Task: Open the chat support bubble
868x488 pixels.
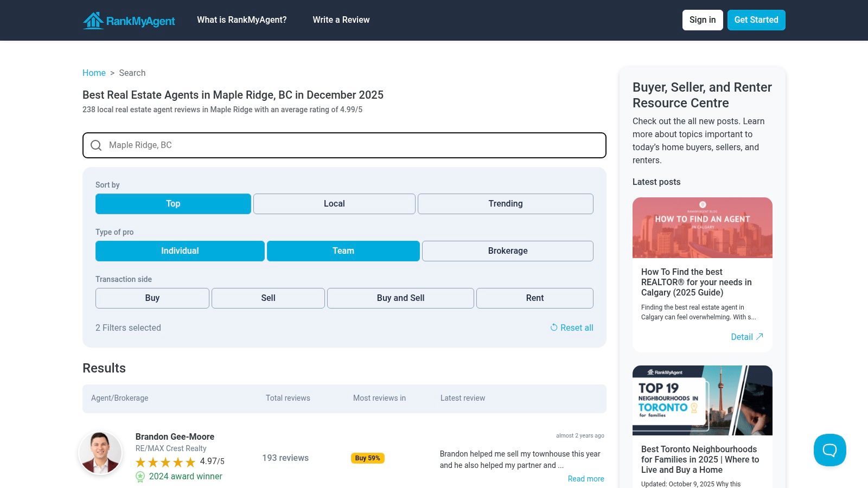Action: pyautogui.click(x=829, y=450)
